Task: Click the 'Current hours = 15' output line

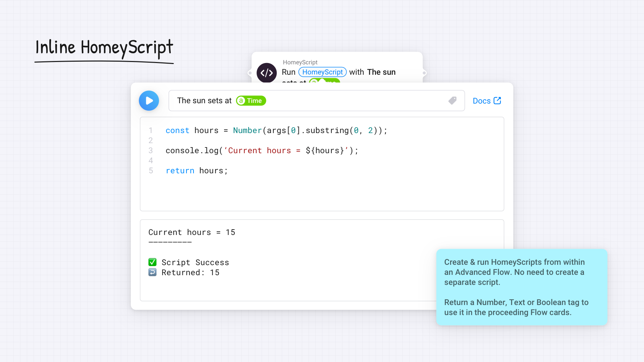Action: [192, 232]
